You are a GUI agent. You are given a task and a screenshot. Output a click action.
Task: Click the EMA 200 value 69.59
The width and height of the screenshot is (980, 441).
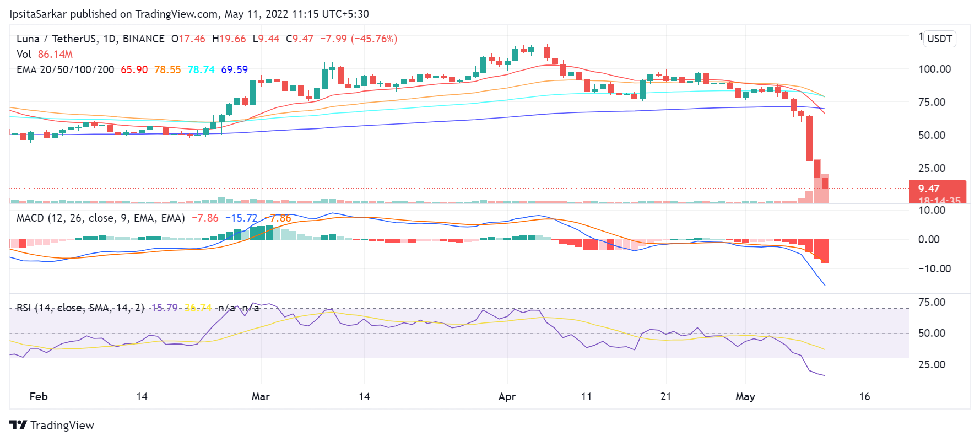point(235,69)
